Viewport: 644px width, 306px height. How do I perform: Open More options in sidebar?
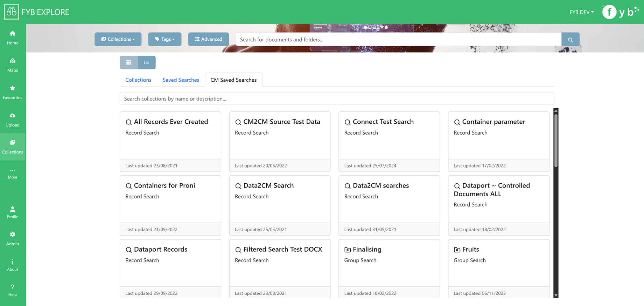(x=13, y=174)
